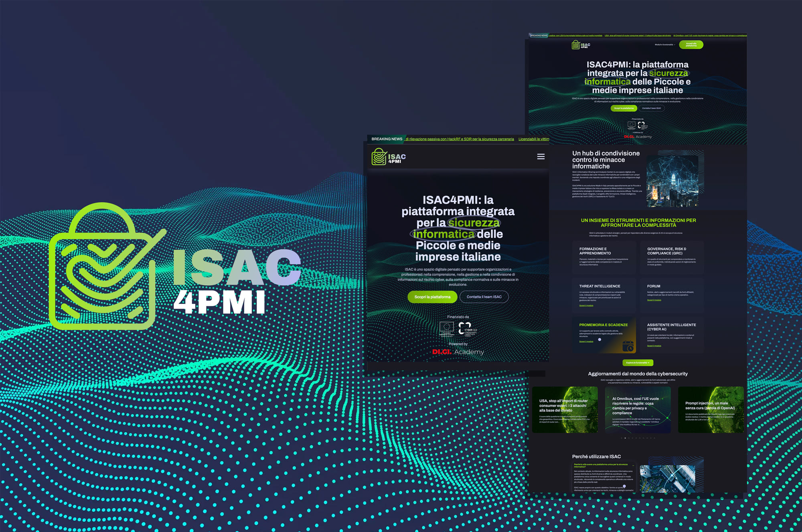Open the AI Omnibus breaking news ticker link

(710, 35)
